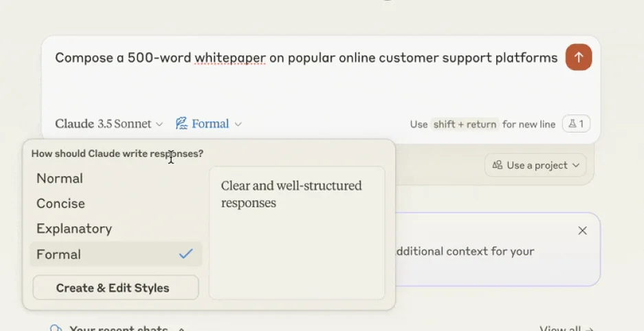Click the flask icon in the prompt box
This screenshot has height=331, width=644.
[x=572, y=124]
